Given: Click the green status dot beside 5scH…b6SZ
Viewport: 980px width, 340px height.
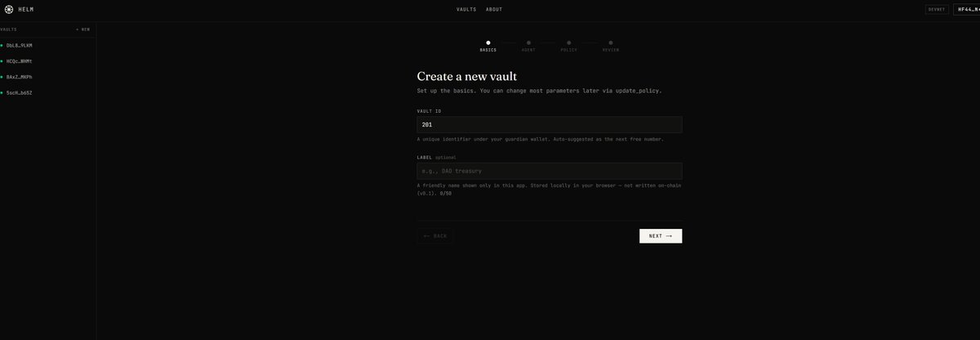Looking at the screenshot, I should [2, 93].
